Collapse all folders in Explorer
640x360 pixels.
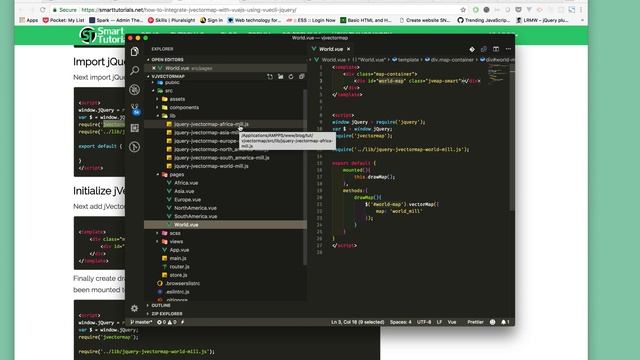click(x=301, y=77)
